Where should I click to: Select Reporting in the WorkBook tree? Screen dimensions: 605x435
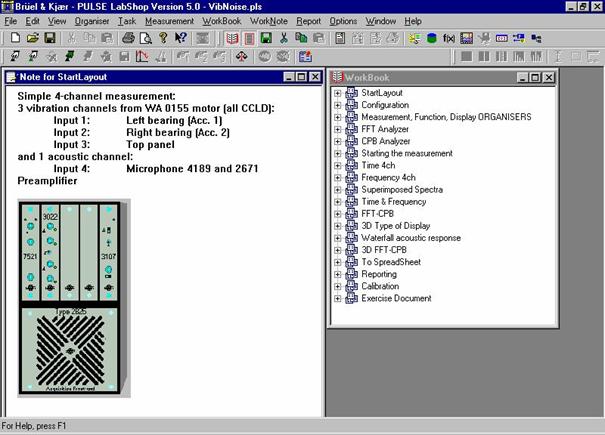[379, 274]
